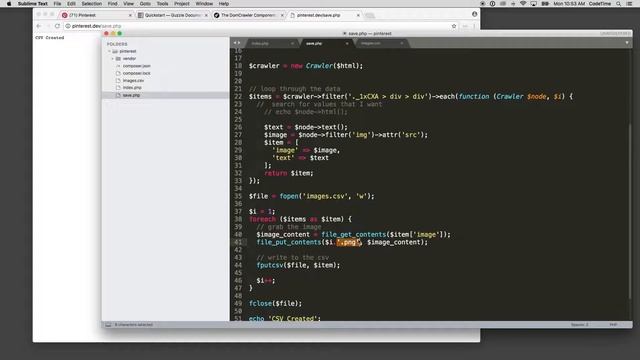Open the Find menu
This screenshot has height=360, width=640.
113,4
